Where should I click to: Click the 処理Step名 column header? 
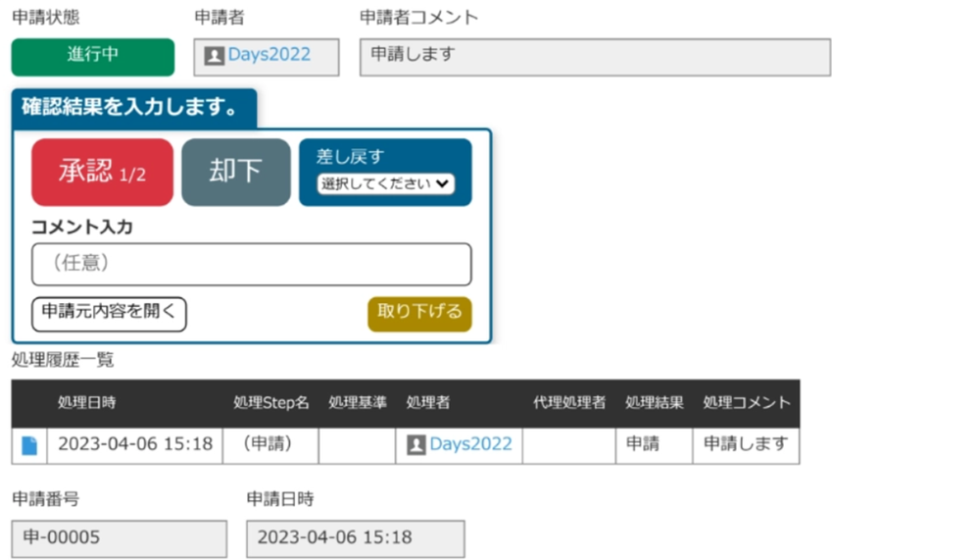[271, 403]
